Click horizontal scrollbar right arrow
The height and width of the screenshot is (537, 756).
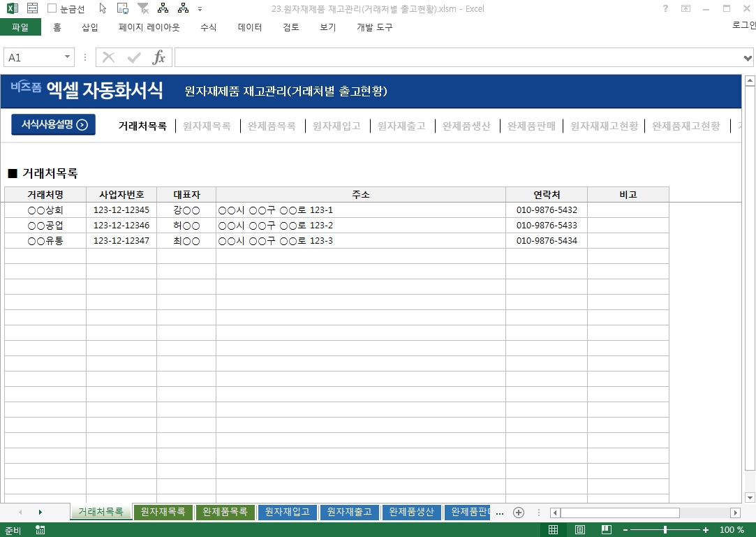point(736,513)
